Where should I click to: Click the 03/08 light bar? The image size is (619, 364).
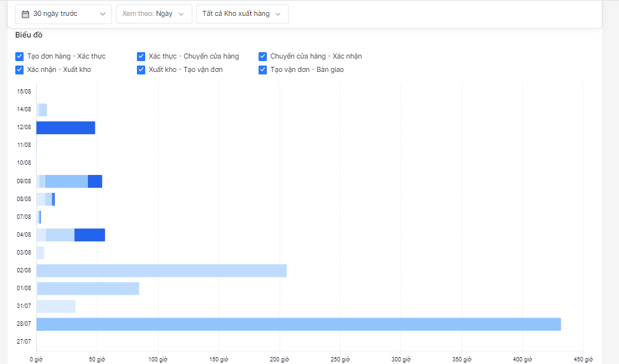[40, 253]
